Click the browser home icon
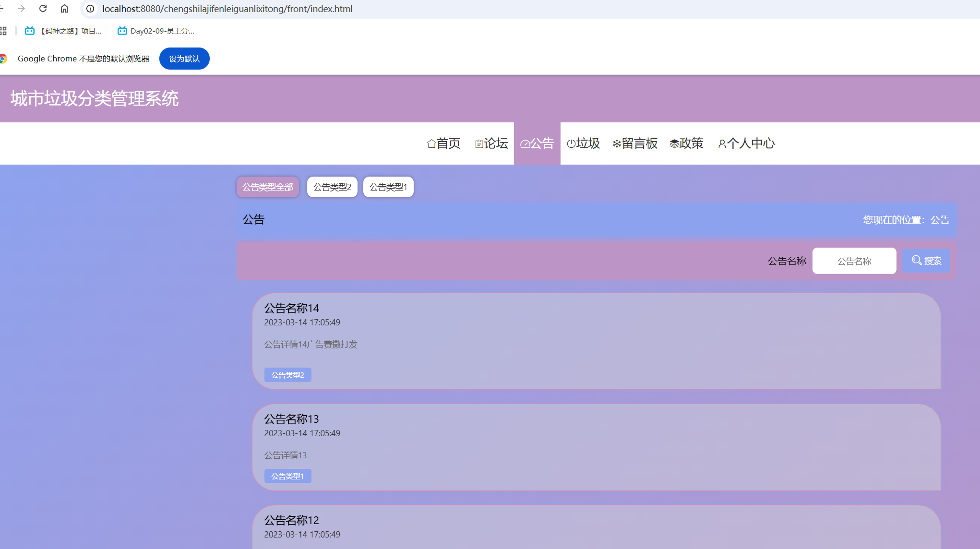 click(64, 9)
